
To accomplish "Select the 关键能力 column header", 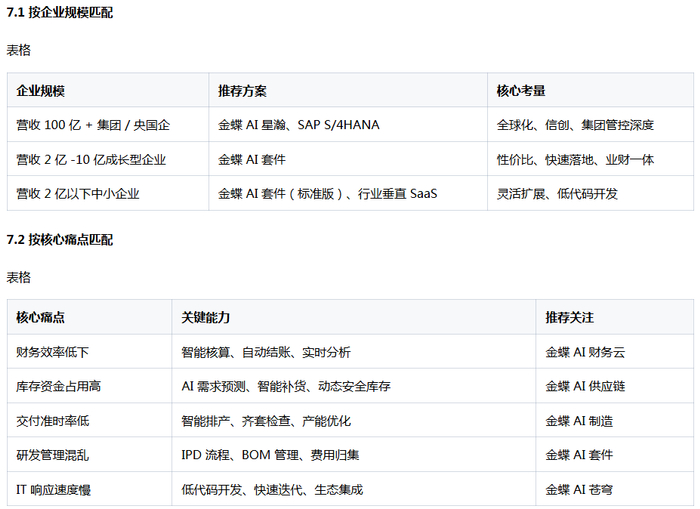I will coord(354,317).
